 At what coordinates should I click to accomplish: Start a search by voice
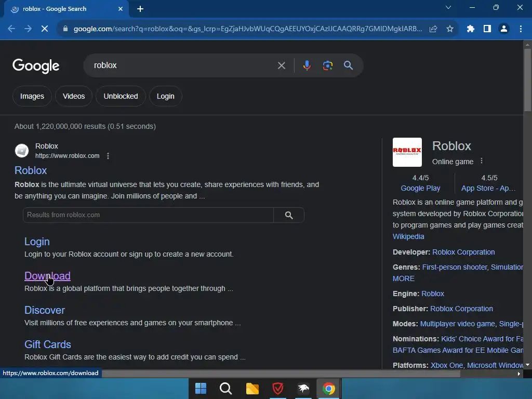point(307,65)
